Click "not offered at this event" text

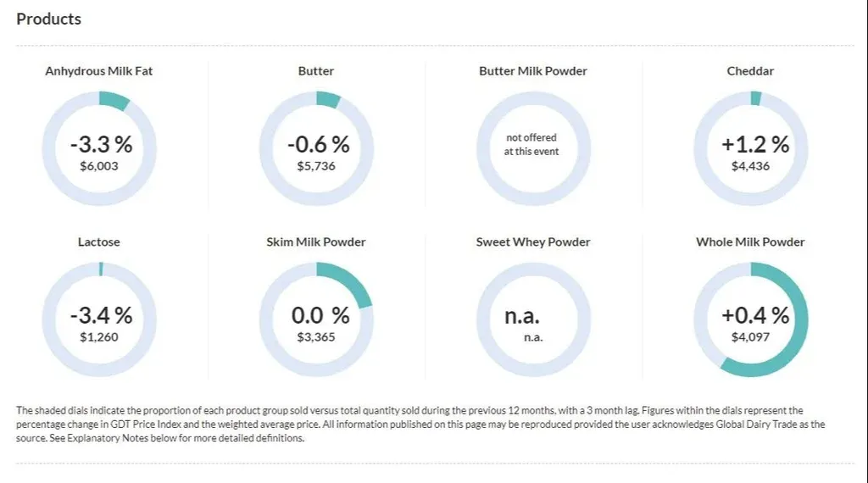click(x=531, y=144)
